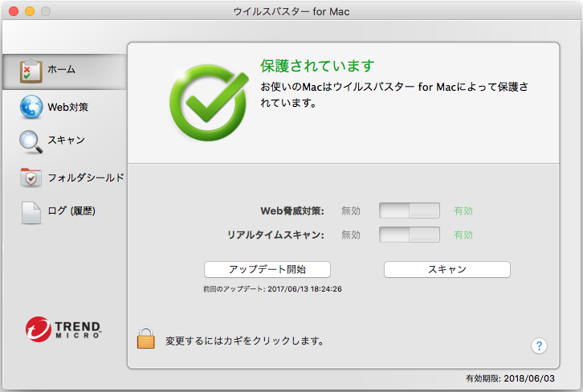Viewport: 583px width, 392px height.
Task: Click the window title ウイルスバスター for Mac
Action: tap(291, 11)
